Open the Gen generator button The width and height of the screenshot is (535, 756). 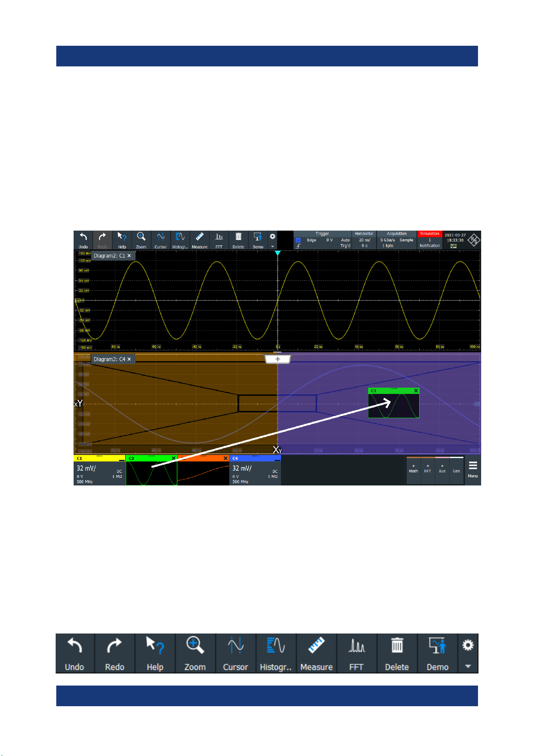point(456,470)
